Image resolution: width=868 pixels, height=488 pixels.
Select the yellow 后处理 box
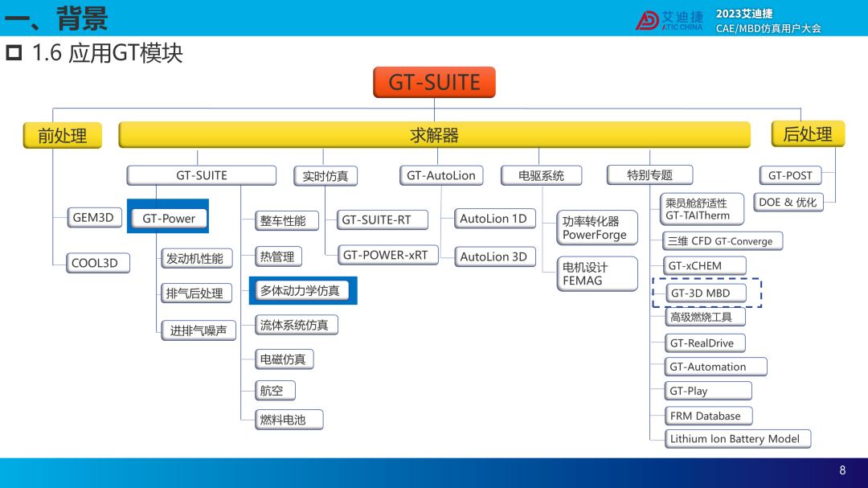[x=808, y=133]
